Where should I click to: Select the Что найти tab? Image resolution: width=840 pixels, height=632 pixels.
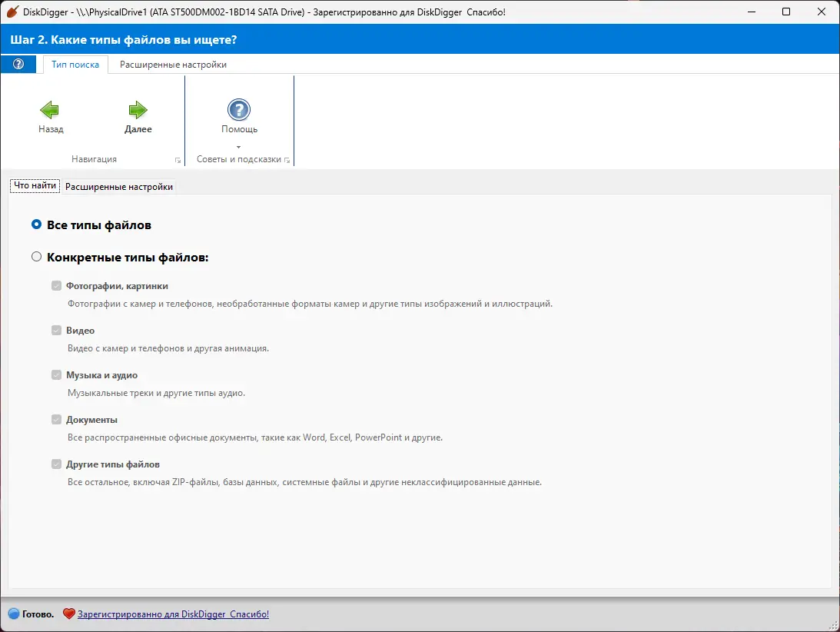[x=35, y=185]
